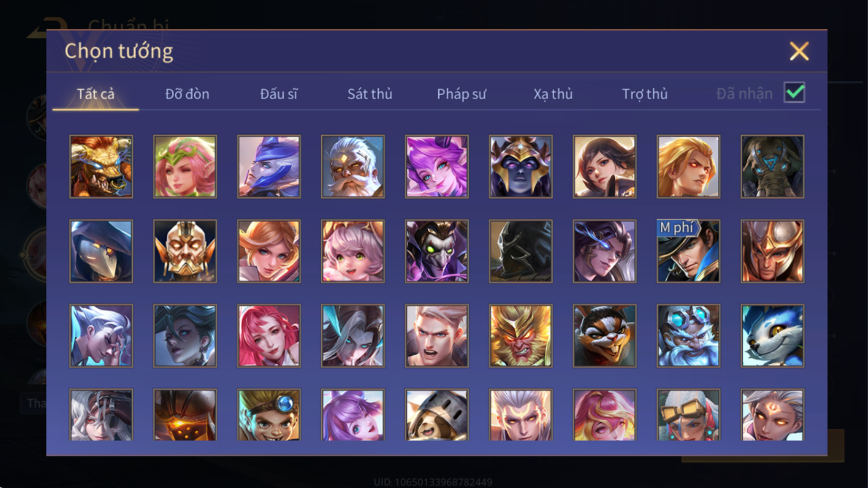Choose the blue fox hero portrait
This screenshot has width=868, height=488.
point(772,336)
